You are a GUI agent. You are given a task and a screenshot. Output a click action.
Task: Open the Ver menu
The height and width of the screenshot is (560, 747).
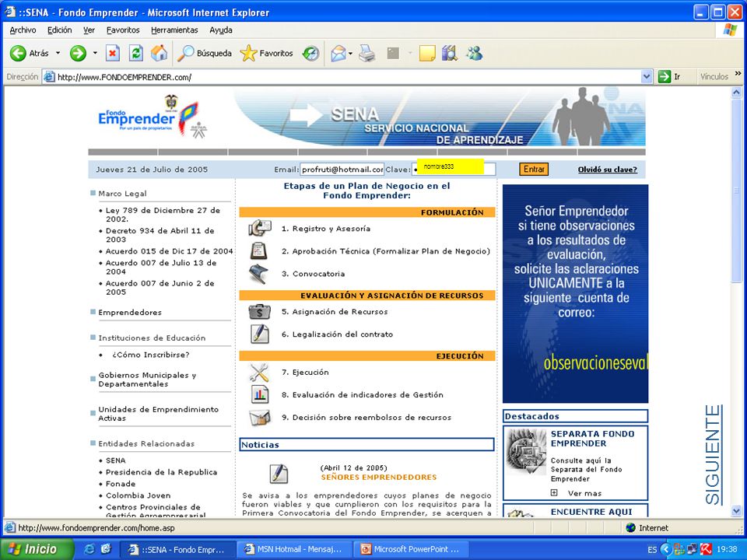89,30
